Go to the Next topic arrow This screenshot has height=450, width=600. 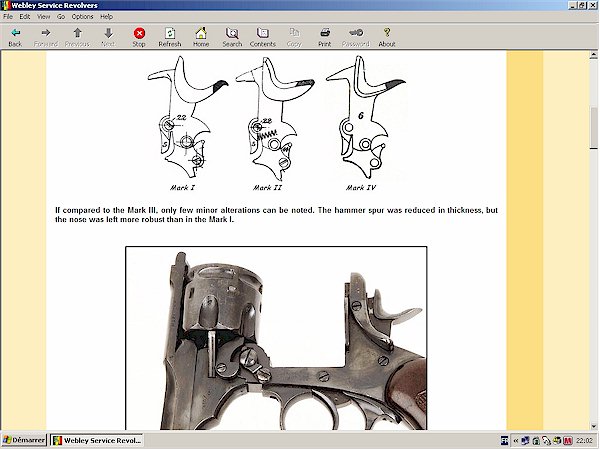coord(108,37)
